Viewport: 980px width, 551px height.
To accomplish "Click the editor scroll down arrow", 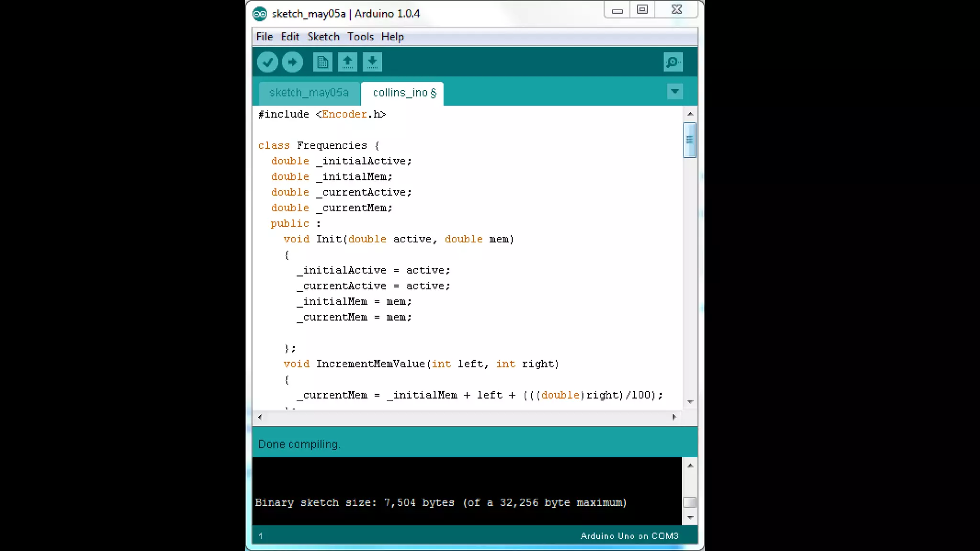I will pyautogui.click(x=690, y=402).
